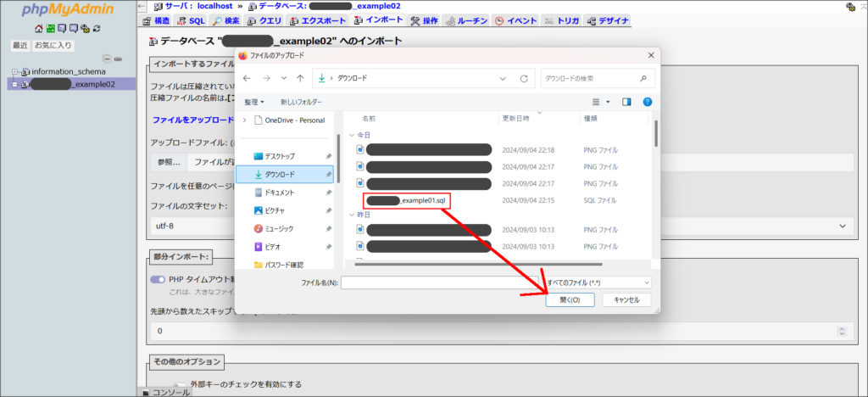Select the _example01.sql file
868x397 pixels.
point(407,200)
